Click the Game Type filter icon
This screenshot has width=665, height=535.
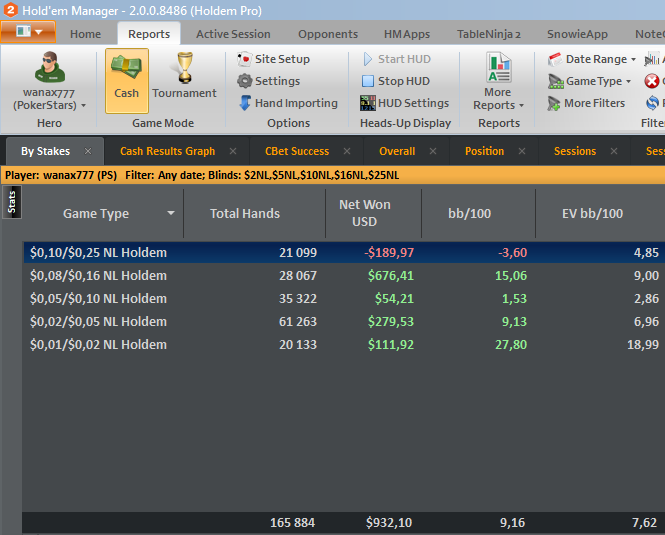pyautogui.click(x=556, y=81)
